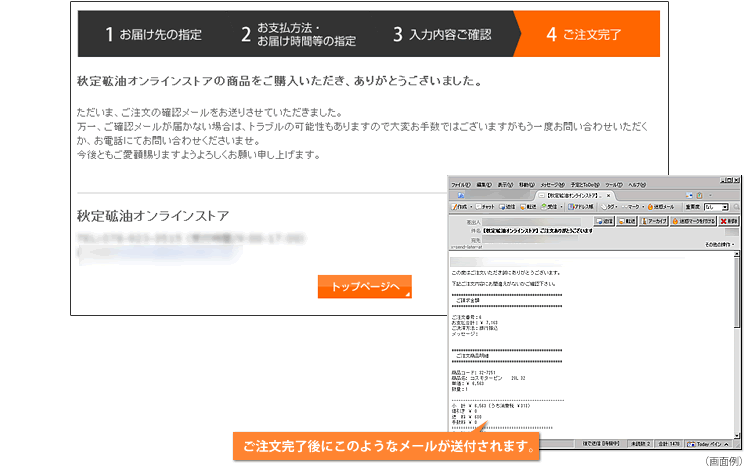Click the 秋定砿油オンラインストア store name heading
This screenshot has height=472, width=744.
click(x=153, y=216)
